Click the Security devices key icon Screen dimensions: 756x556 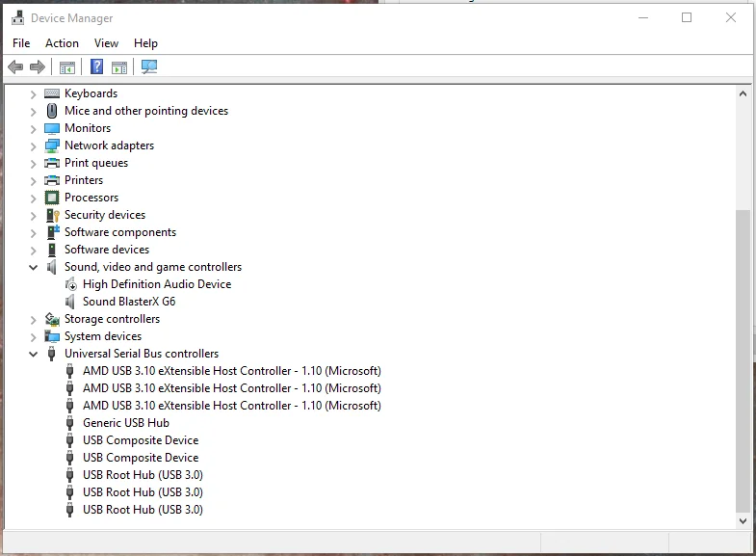click(52, 215)
